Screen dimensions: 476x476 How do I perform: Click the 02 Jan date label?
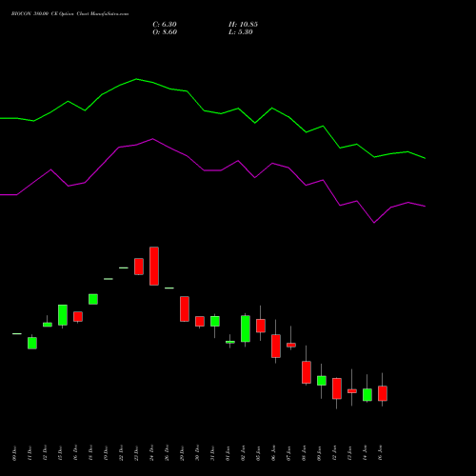click(243, 453)
